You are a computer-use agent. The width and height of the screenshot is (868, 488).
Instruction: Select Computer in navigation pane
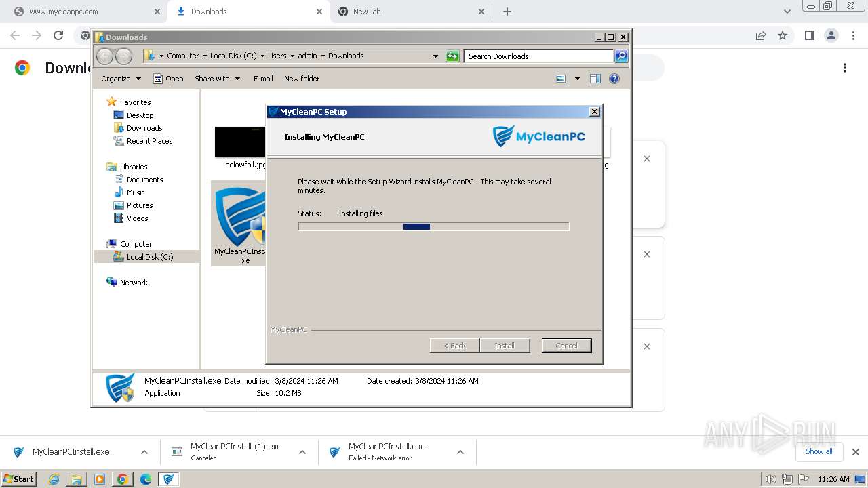pos(136,244)
